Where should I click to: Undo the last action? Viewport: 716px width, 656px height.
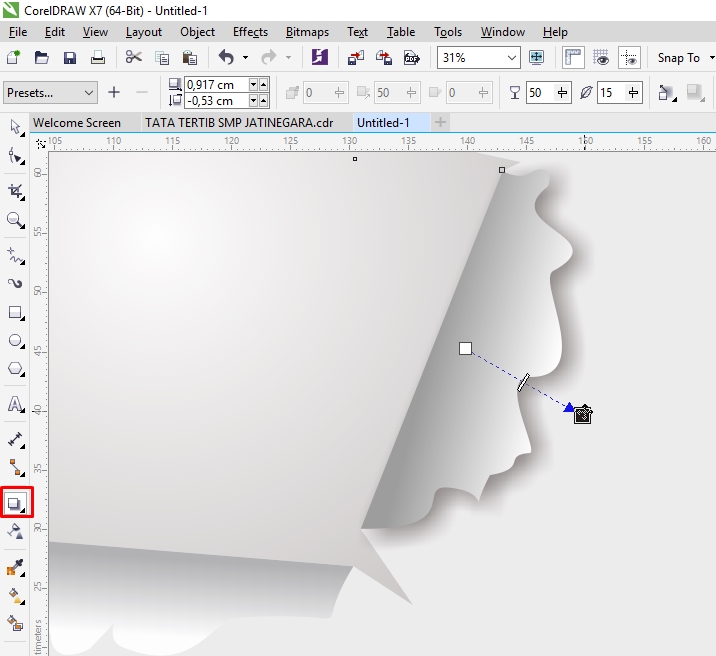[x=226, y=58]
